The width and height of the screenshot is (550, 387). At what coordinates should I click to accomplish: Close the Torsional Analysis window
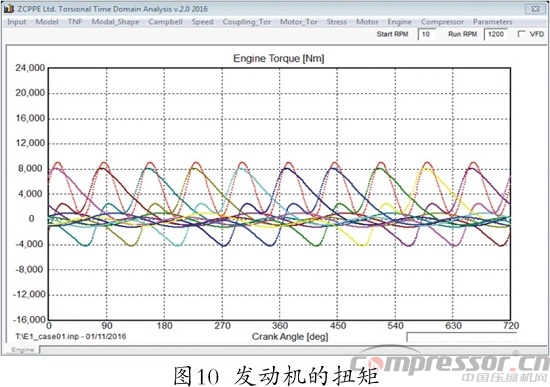point(535,9)
